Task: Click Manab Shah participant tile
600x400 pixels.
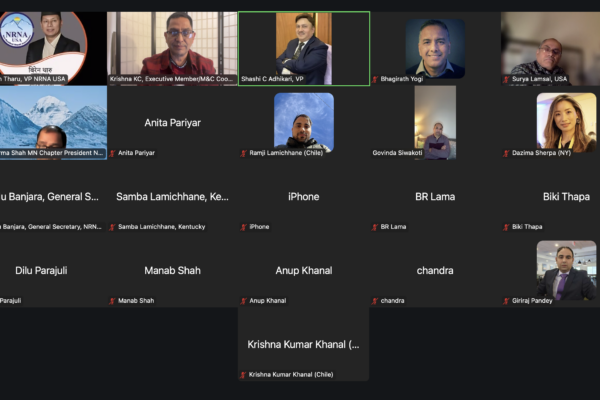Action: 172,270
